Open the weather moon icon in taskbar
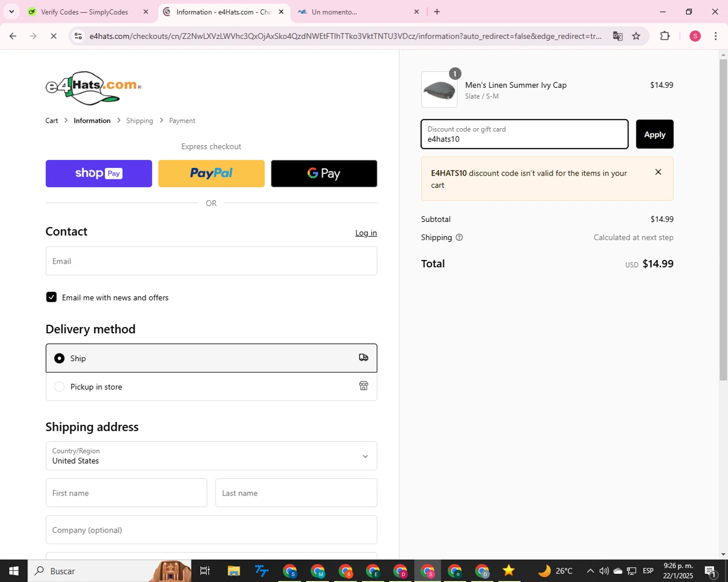This screenshot has width=728, height=582. [545, 571]
